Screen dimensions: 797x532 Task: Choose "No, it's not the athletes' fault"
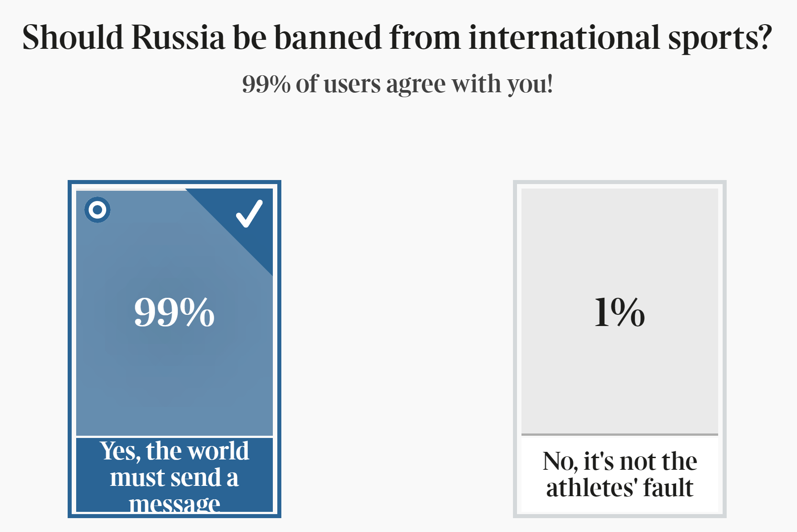tap(620, 474)
